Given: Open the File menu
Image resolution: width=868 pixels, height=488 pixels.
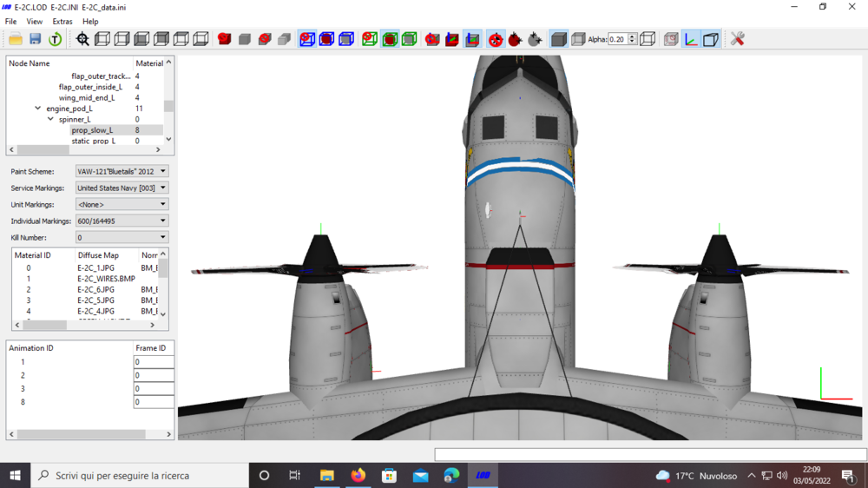Looking at the screenshot, I should click(x=10, y=22).
